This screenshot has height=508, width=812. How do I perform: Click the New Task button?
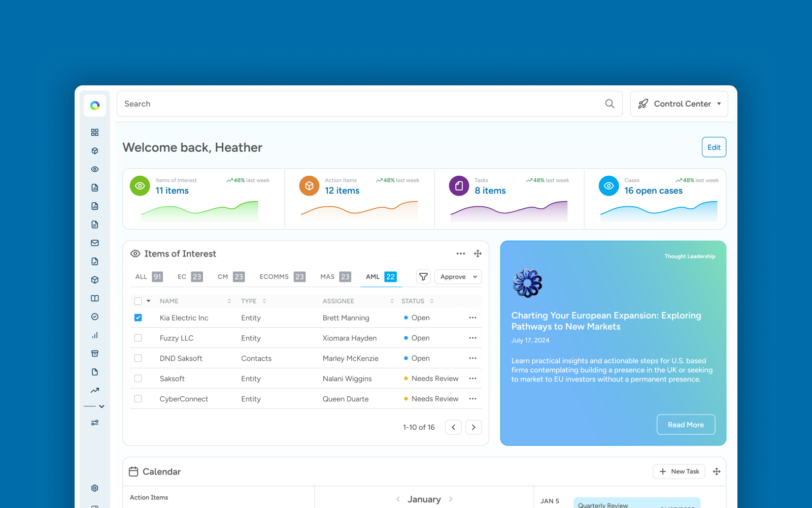(679, 471)
